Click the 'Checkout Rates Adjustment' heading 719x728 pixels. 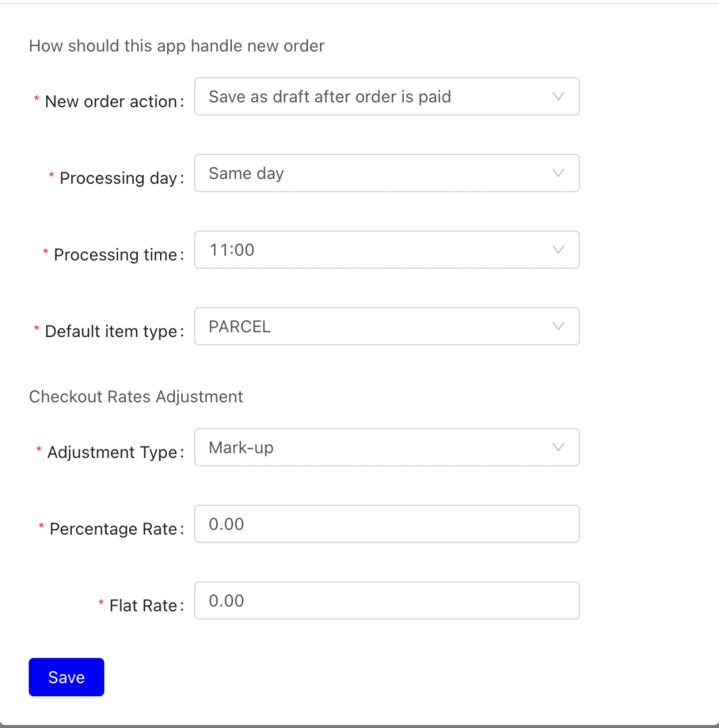point(136,397)
